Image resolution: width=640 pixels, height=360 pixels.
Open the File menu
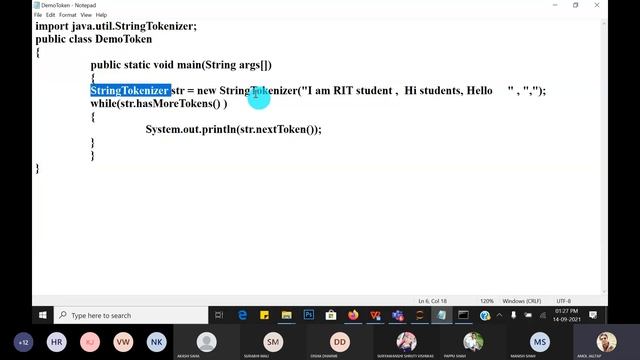click(x=38, y=15)
